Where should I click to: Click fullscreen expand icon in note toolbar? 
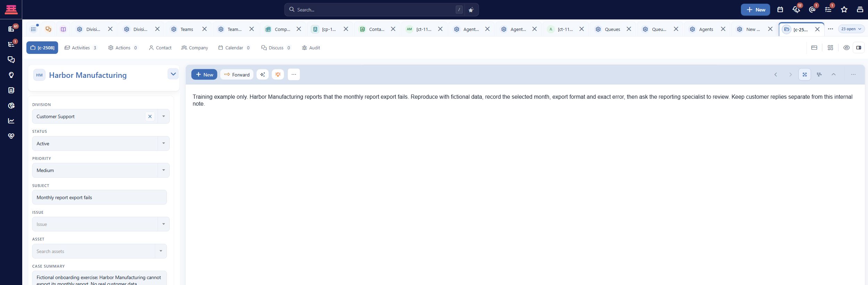[804, 74]
